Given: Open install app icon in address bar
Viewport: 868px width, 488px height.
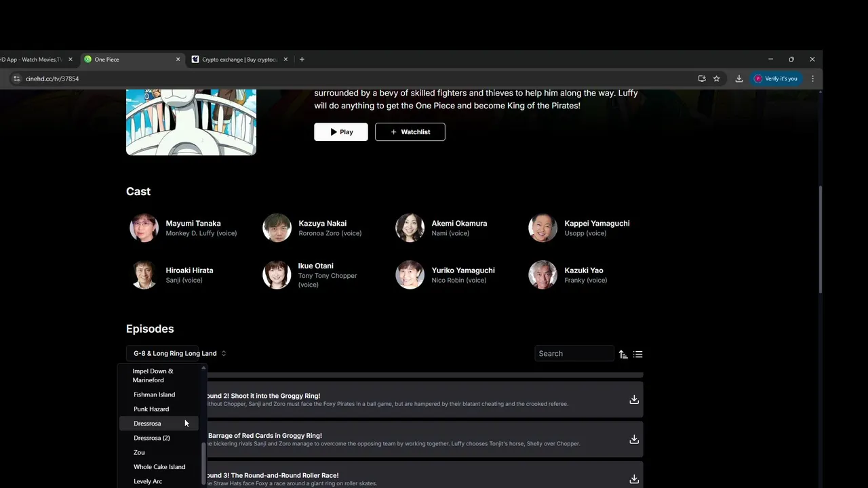Looking at the screenshot, I should (702, 79).
